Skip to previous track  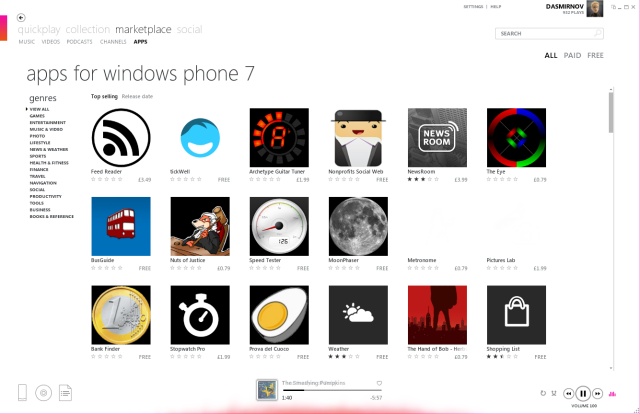(x=568, y=394)
